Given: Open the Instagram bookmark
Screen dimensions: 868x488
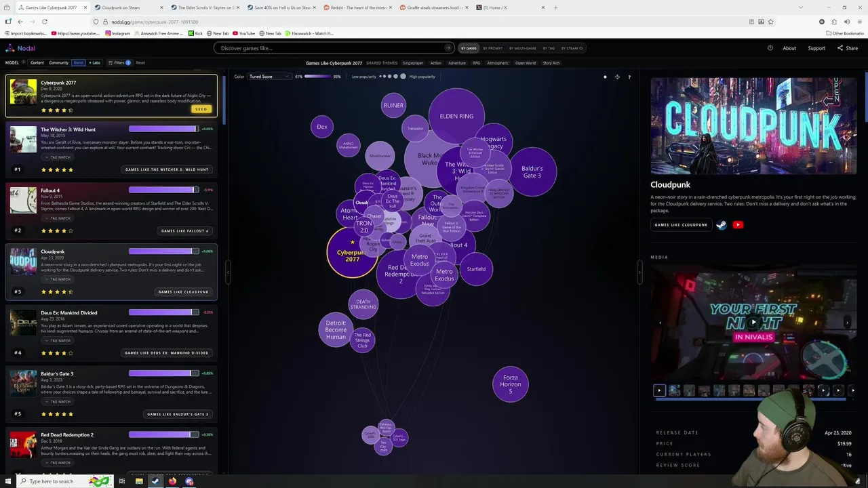Looking at the screenshot, I should pos(118,33).
